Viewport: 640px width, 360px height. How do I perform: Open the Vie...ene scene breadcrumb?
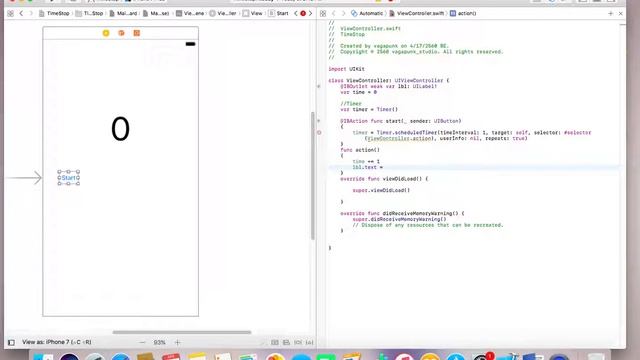190,13
